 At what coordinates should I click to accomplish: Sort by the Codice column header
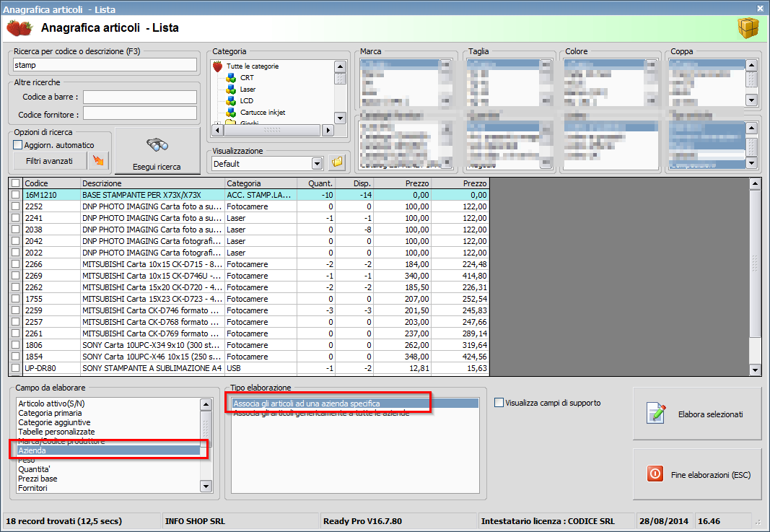pyautogui.click(x=51, y=183)
